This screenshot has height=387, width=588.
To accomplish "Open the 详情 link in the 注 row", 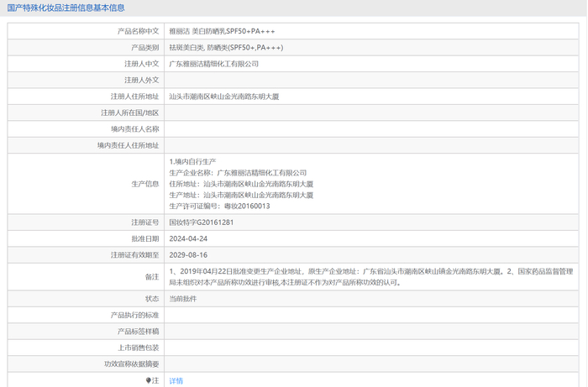I will 176,380.
